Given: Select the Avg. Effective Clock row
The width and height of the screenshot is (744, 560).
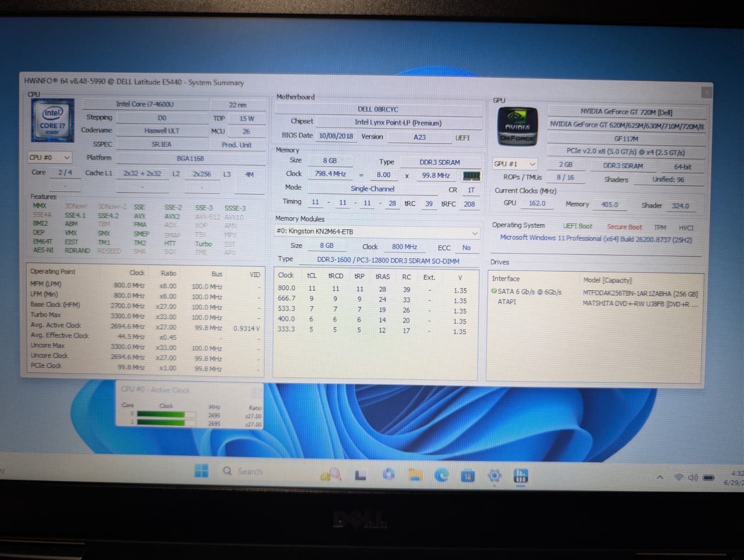Looking at the screenshot, I should [145, 336].
